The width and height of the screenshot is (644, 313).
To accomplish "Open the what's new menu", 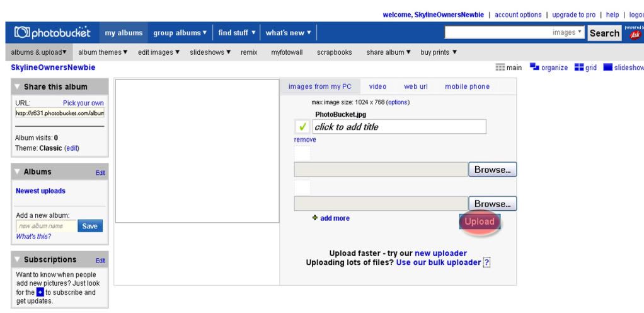I will (289, 33).
